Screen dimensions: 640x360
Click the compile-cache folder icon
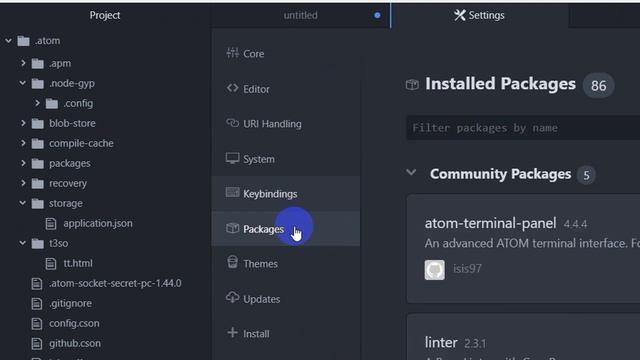(x=38, y=143)
